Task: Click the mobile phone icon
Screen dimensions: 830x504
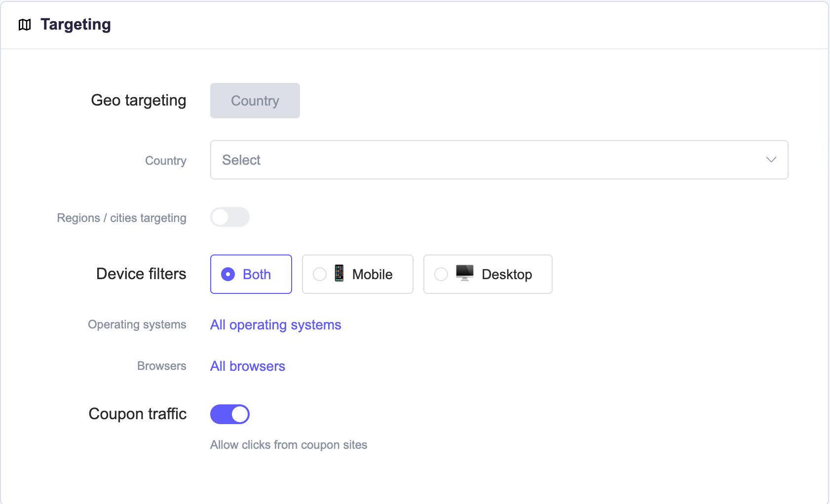Action: click(x=339, y=273)
